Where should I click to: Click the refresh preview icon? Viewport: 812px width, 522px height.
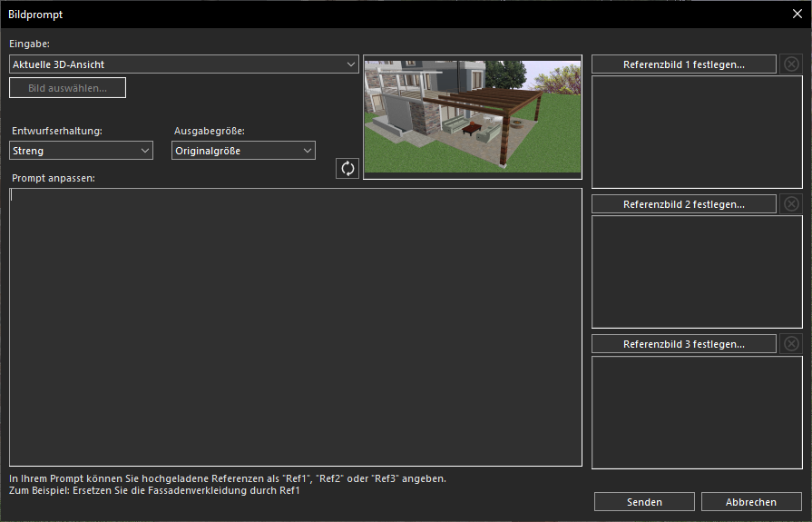coord(347,168)
